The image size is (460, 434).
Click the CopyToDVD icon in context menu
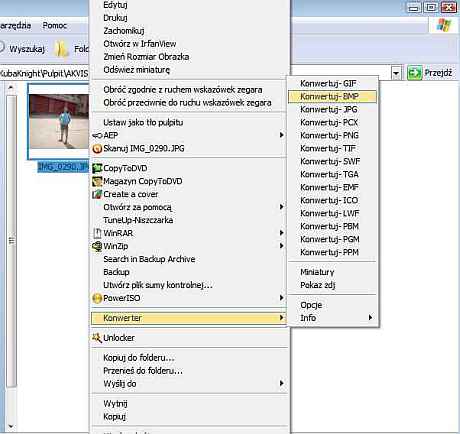[x=97, y=168]
